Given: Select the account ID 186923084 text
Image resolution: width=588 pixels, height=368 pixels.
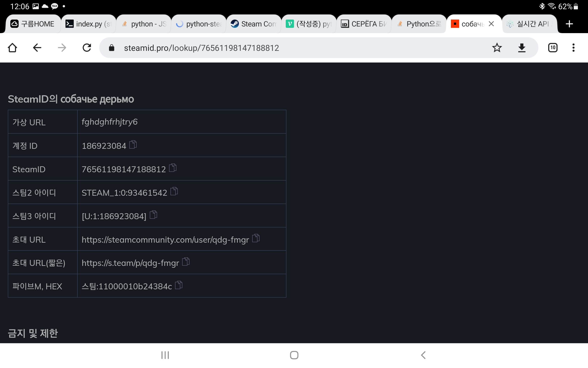Looking at the screenshot, I should [x=104, y=146].
